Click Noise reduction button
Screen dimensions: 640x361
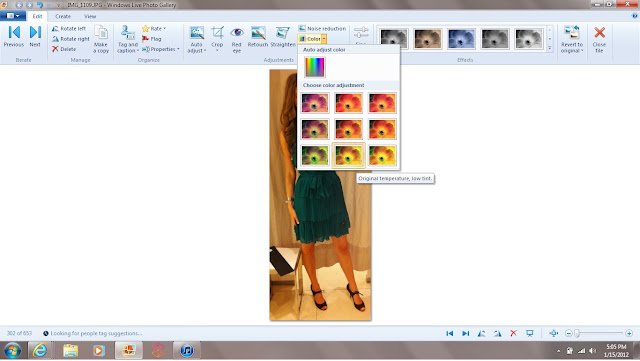(x=322, y=29)
